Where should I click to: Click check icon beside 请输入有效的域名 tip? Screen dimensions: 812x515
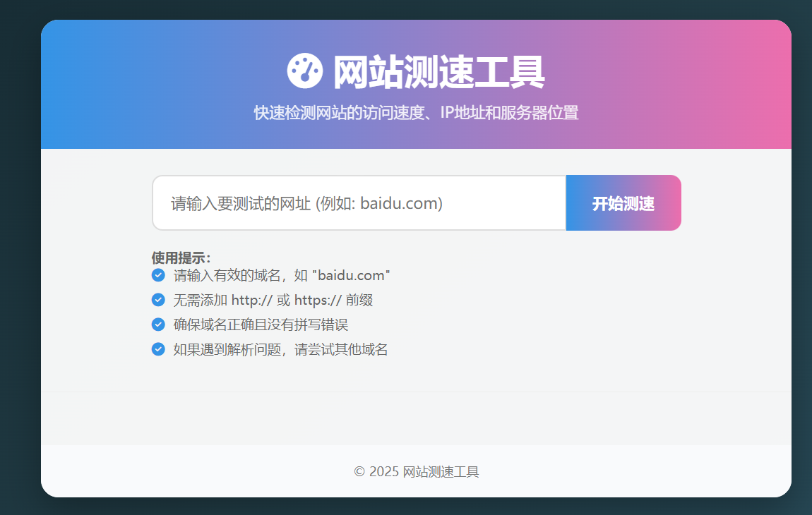pos(158,275)
